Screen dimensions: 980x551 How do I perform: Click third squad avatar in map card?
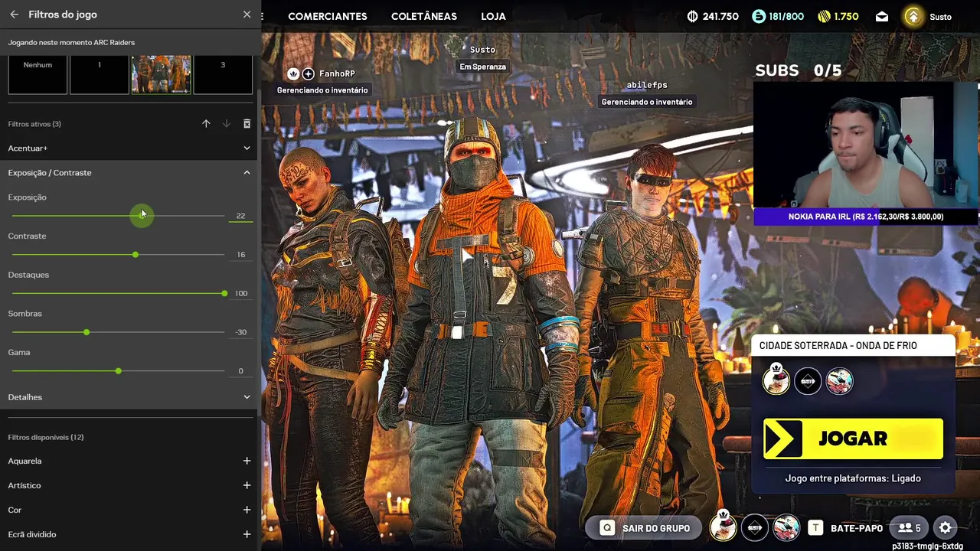[x=839, y=380]
